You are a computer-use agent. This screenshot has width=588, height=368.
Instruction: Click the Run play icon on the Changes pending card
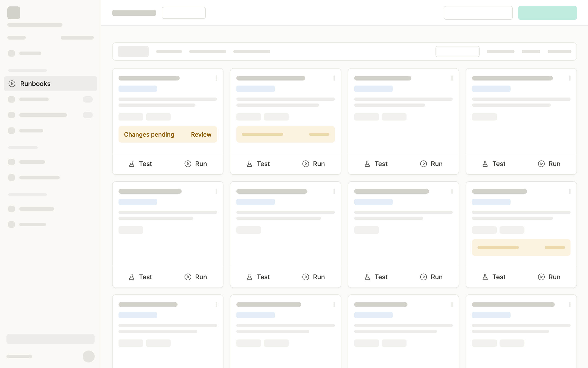188,164
